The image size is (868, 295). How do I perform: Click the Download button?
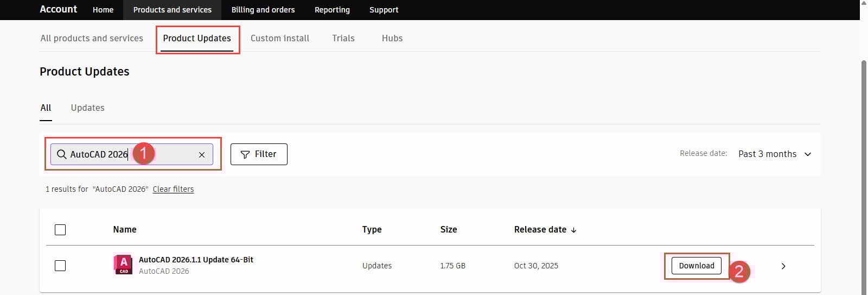pyautogui.click(x=697, y=266)
